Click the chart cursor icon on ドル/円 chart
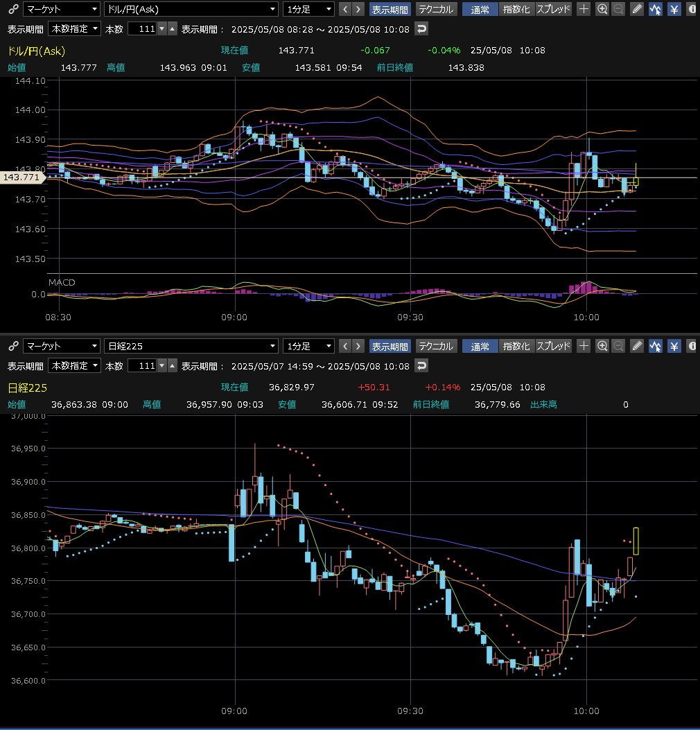The width and height of the screenshot is (700, 730). coord(656,9)
